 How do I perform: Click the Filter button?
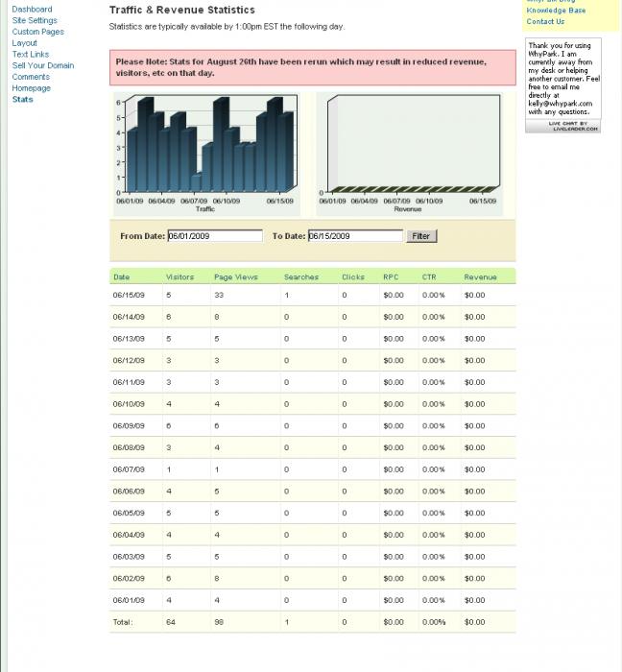(421, 236)
